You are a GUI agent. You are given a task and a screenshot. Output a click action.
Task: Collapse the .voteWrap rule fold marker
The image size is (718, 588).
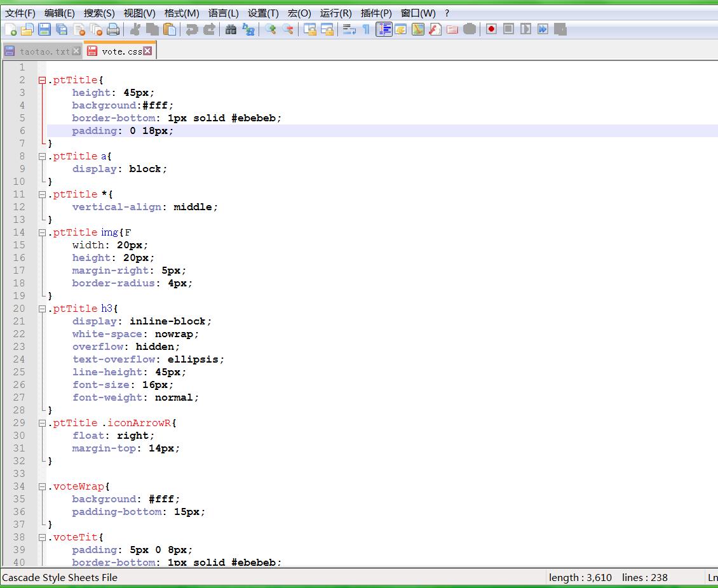(x=43, y=486)
